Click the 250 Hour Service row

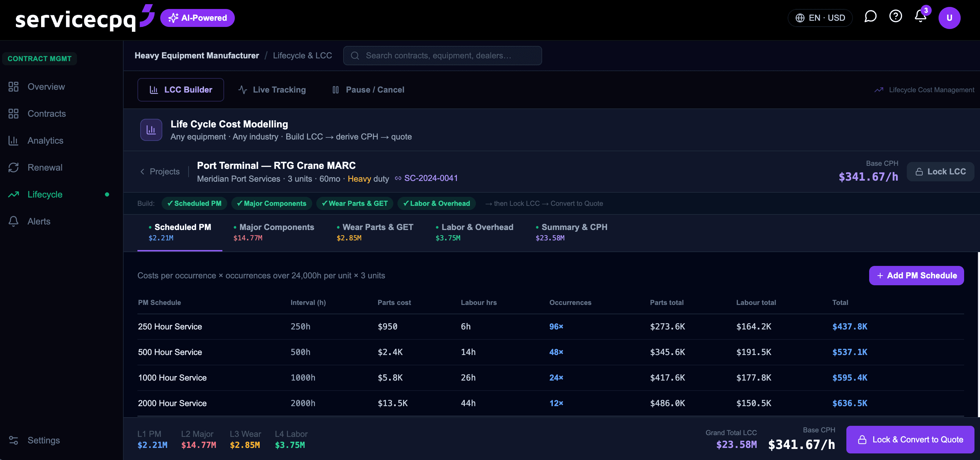[550, 326]
